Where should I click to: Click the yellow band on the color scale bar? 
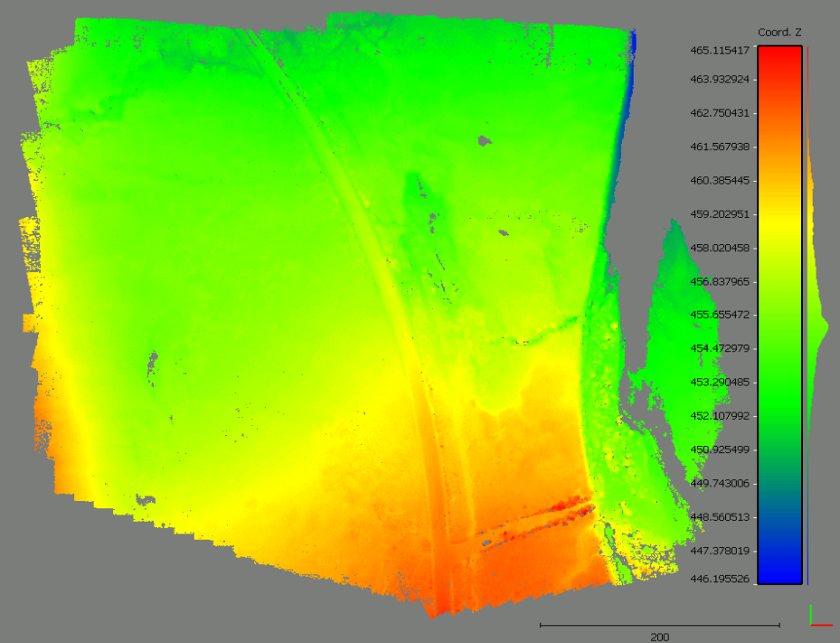pos(779,217)
